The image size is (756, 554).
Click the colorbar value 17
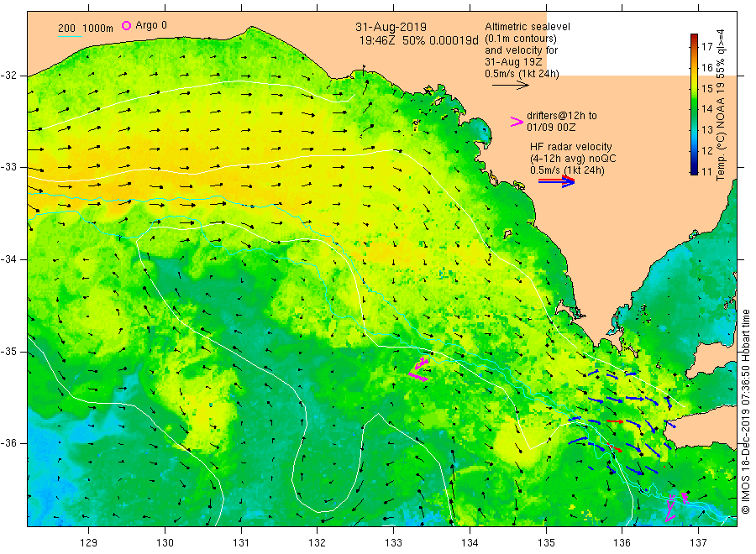[x=706, y=47]
